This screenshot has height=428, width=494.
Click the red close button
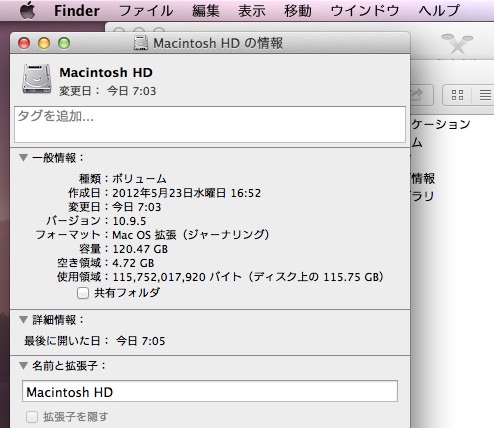click(24, 43)
